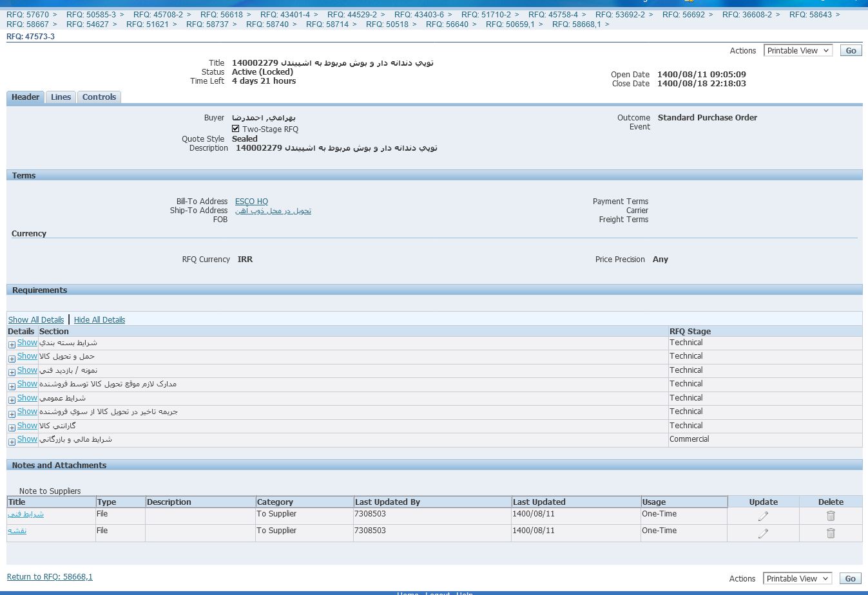868x595 pixels.
Task: Open the نقشه attachment link
Action: coord(17,531)
